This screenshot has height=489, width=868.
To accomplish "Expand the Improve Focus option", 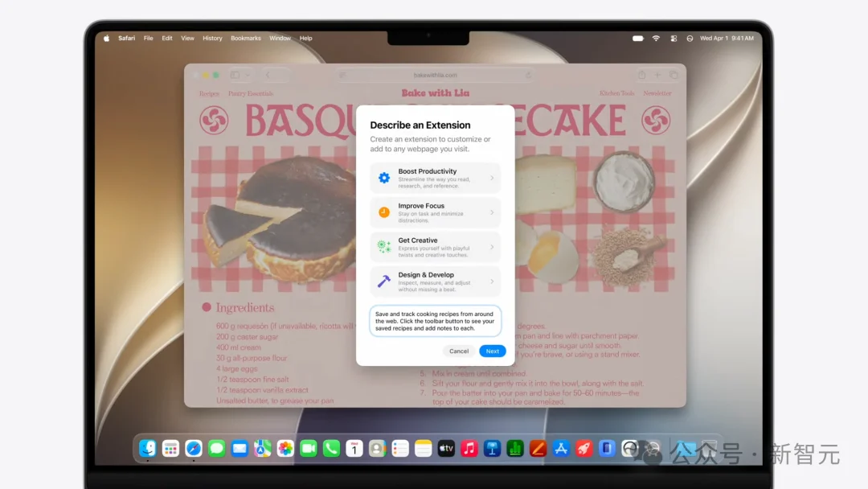I will [x=435, y=212].
